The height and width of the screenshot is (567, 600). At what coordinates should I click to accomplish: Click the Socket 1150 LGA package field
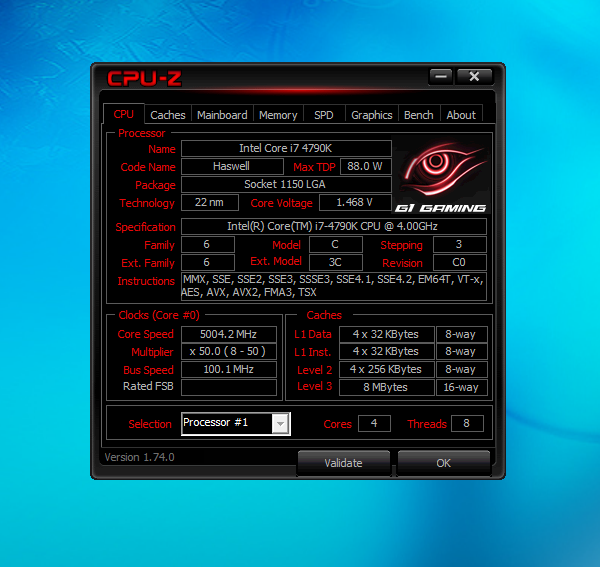[x=286, y=184]
